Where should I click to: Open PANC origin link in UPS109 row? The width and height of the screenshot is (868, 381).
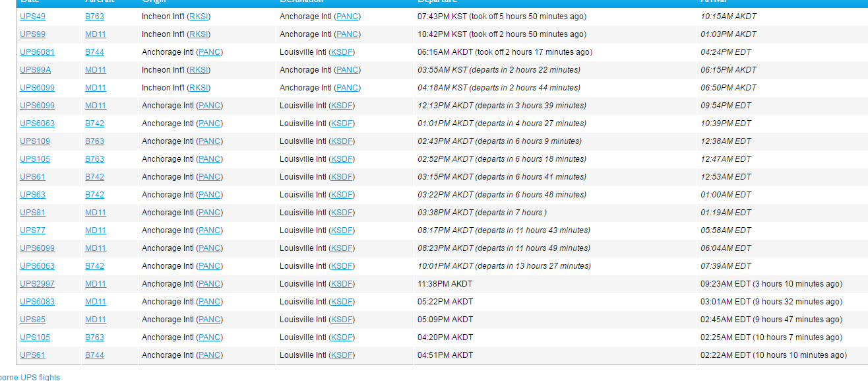210,141
